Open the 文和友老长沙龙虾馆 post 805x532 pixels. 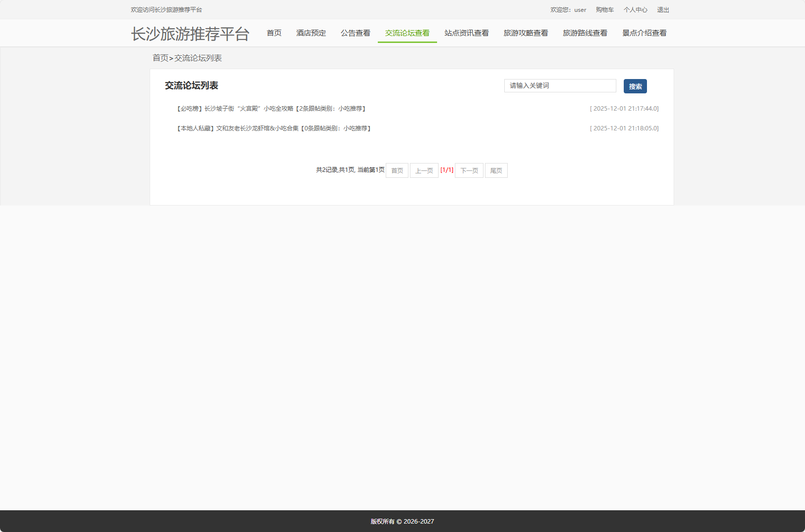pyautogui.click(x=274, y=128)
